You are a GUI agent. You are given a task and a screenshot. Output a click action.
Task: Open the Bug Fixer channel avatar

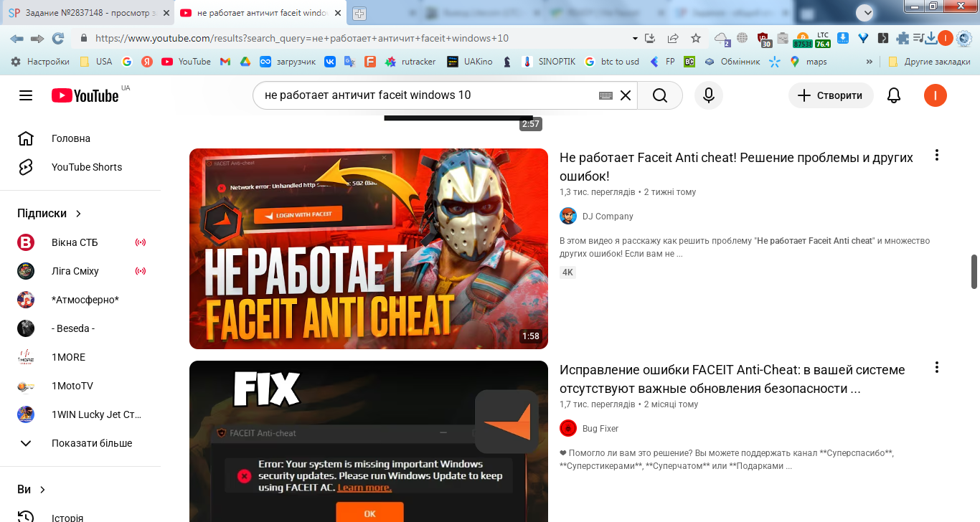568,428
